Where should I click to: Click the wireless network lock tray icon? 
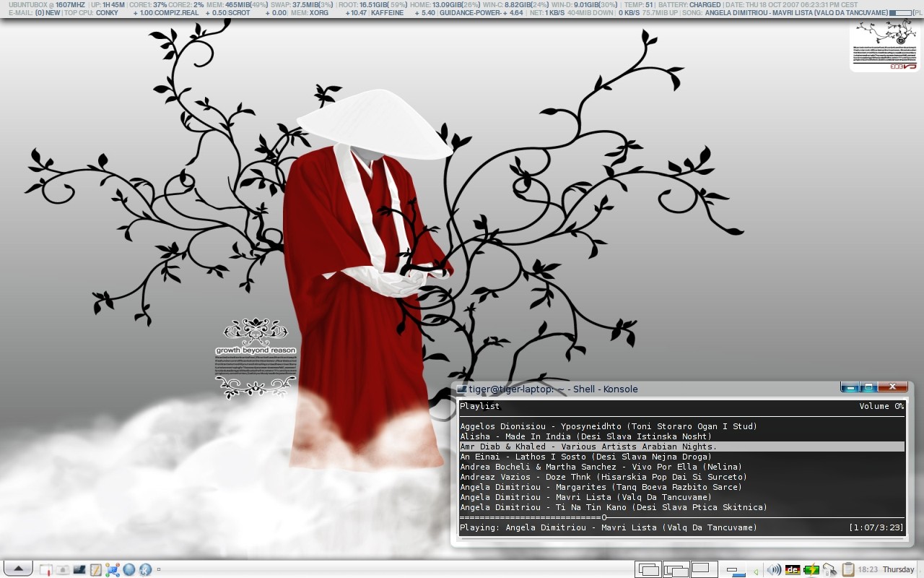(829, 569)
